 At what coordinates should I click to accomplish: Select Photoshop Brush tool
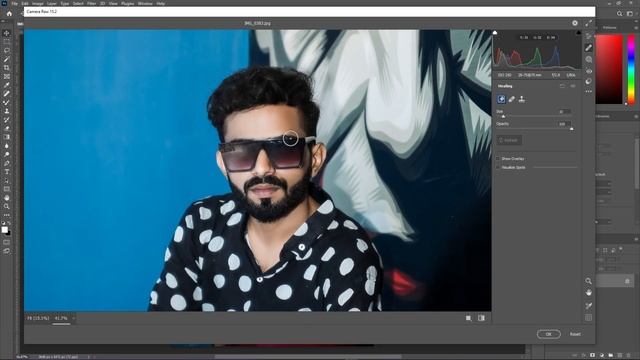[x=7, y=102]
